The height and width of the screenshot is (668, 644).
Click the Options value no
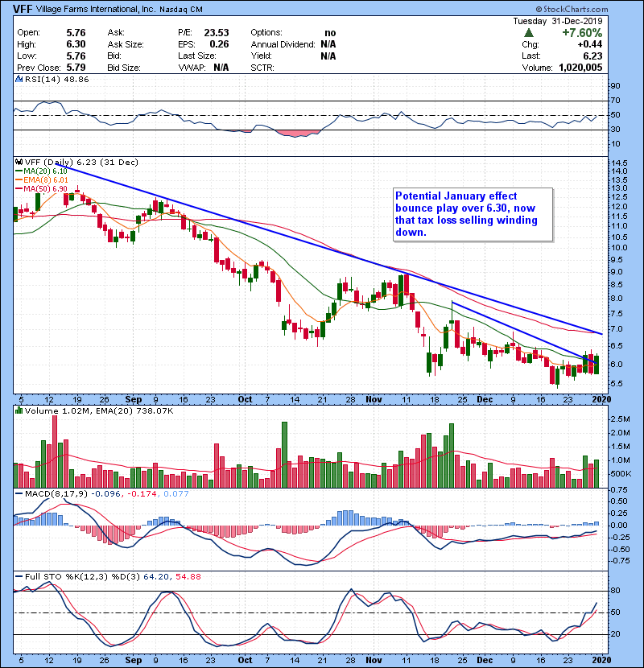(330, 33)
